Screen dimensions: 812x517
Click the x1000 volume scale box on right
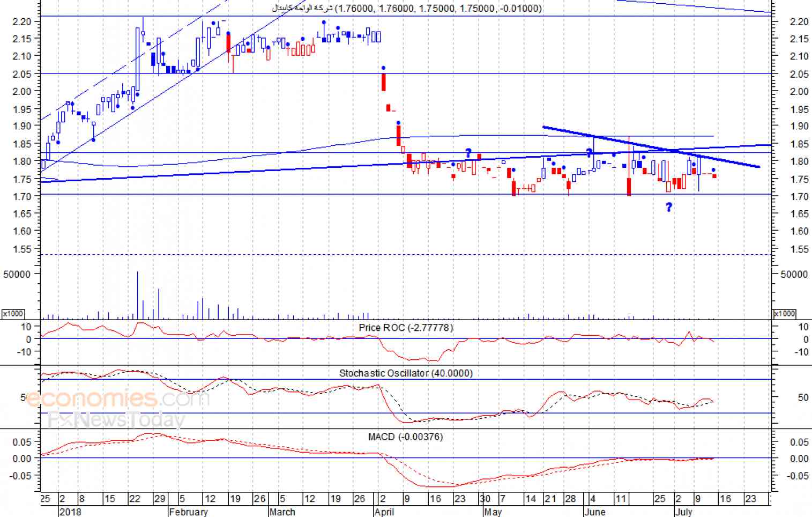click(784, 314)
